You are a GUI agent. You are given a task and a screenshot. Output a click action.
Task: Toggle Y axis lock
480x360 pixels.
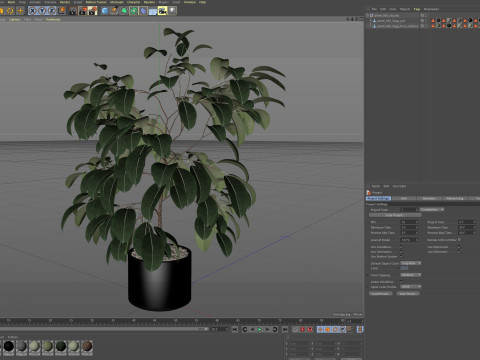(42, 11)
